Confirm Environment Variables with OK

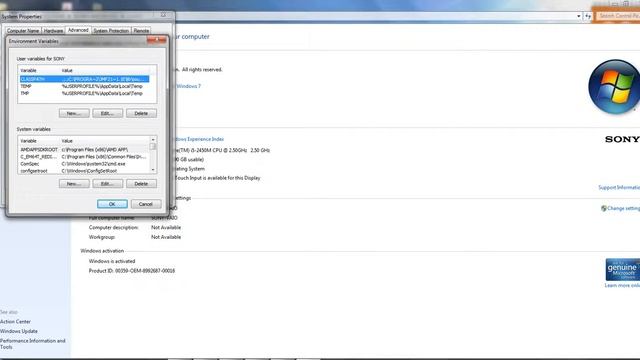[x=112, y=204]
